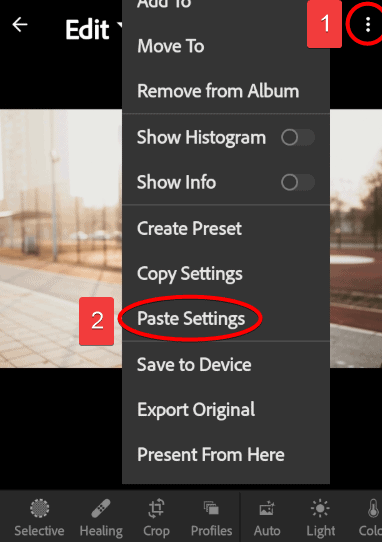382x542 pixels.
Task: Open the Healing brush tool
Action: pyautogui.click(x=101, y=517)
